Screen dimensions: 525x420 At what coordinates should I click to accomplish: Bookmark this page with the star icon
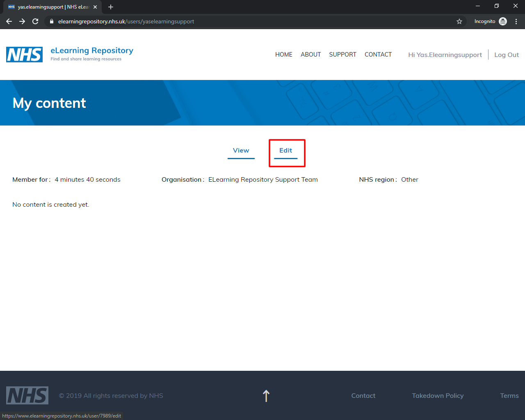pyautogui.click(x=459, y=21)
